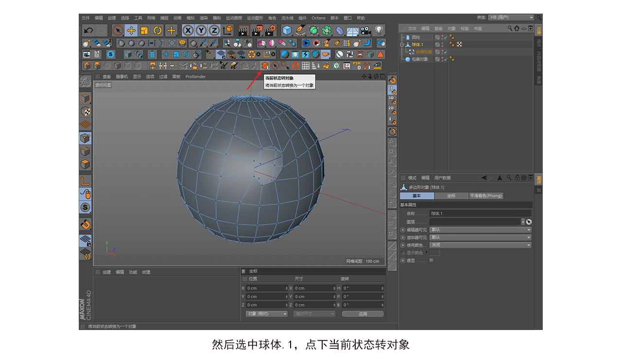
Task: Select the 基本 attribute tab
Action: click(x=417, y=196)
